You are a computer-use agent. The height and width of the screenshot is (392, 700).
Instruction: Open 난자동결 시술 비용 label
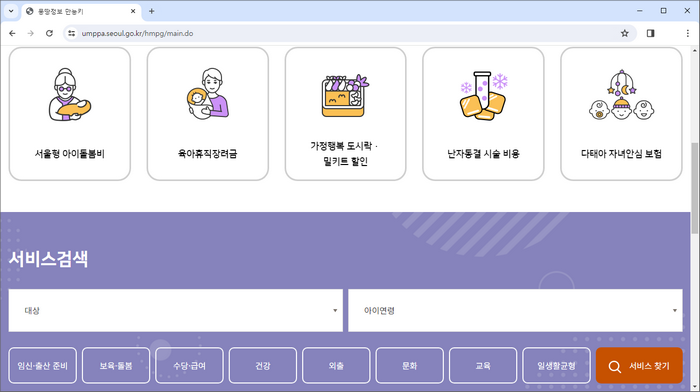point(483,154)
